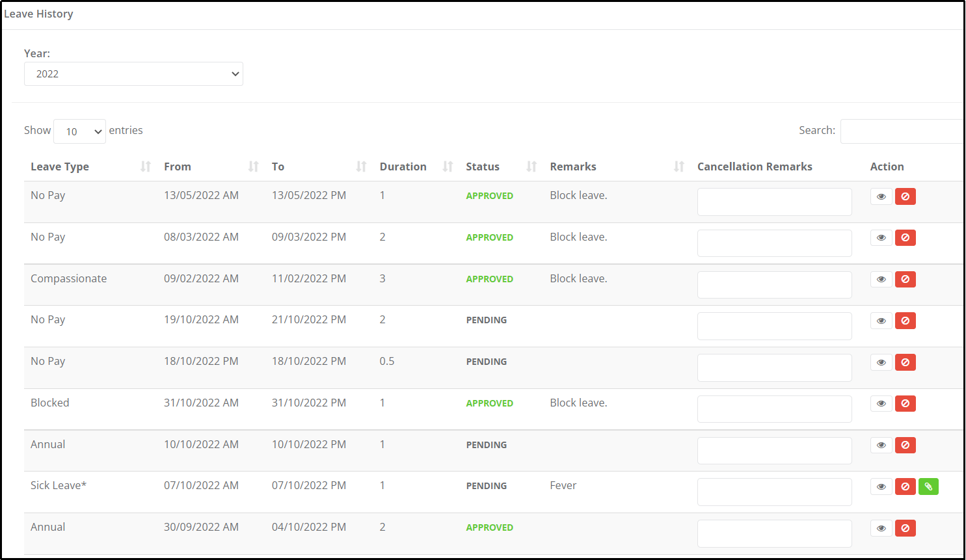Click cancellation remarks box for Blocked leave
The image size is (966, 560).
[774, 409]
